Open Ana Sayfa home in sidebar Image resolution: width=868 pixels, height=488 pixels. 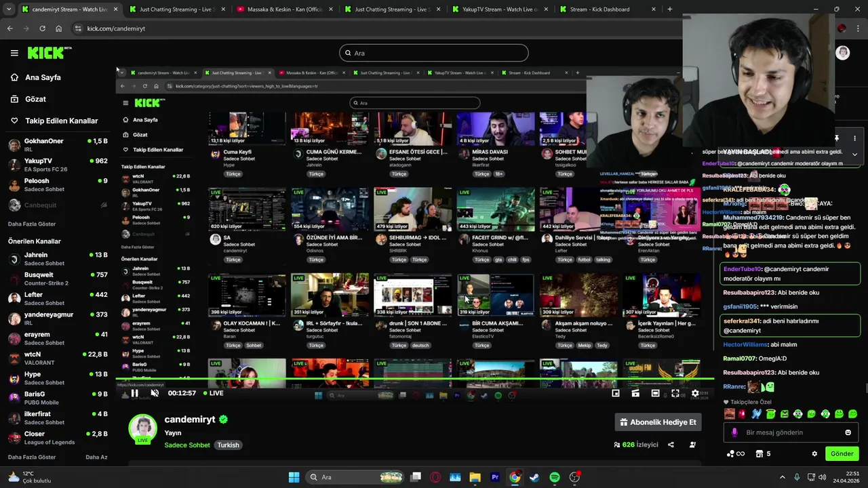point(35,77)
